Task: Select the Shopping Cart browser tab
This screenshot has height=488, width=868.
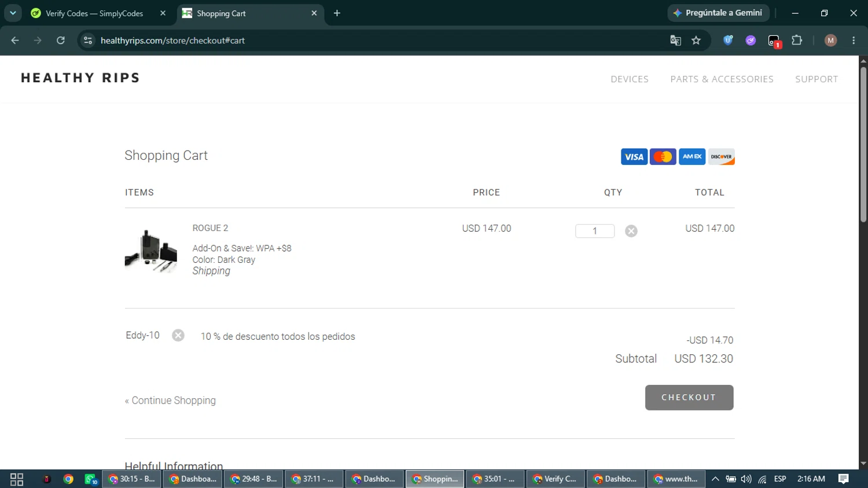Action: [x=250, y=13]
